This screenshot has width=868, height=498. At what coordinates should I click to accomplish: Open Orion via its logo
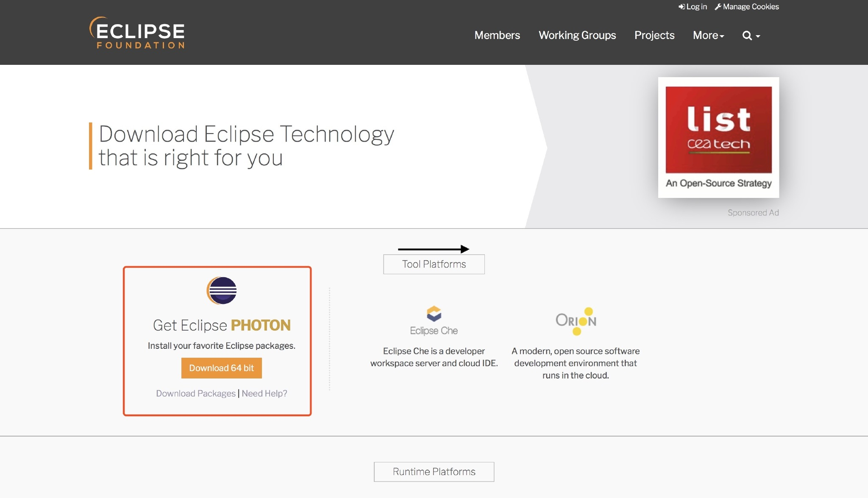[576, 321]
